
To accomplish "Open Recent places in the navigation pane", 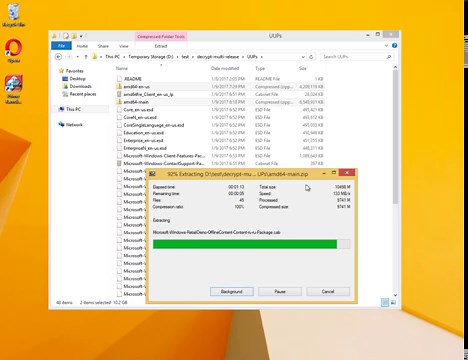I will (79, 94).
